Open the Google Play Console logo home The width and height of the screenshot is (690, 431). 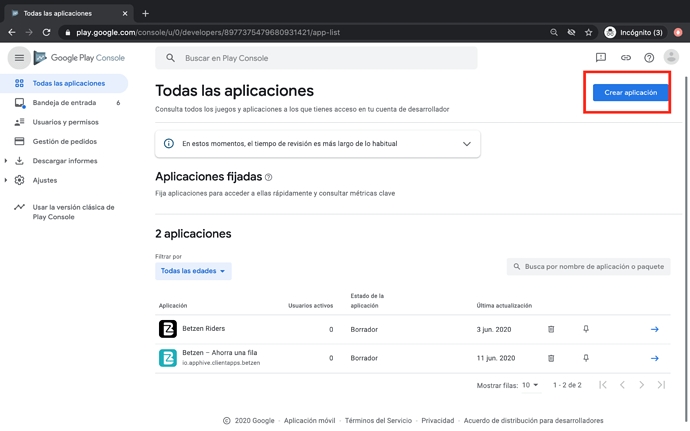pos(79,58)
